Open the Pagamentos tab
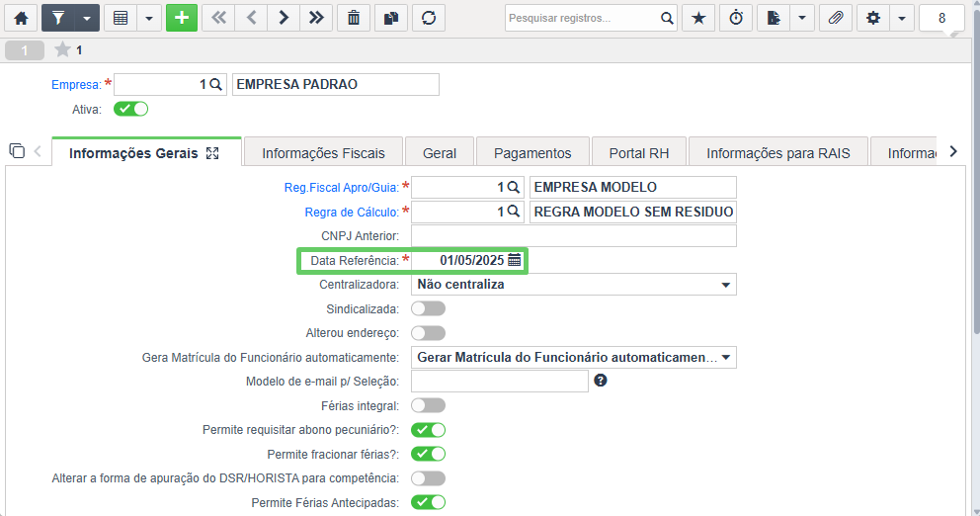The image size is (980, 516). [532, 152]
